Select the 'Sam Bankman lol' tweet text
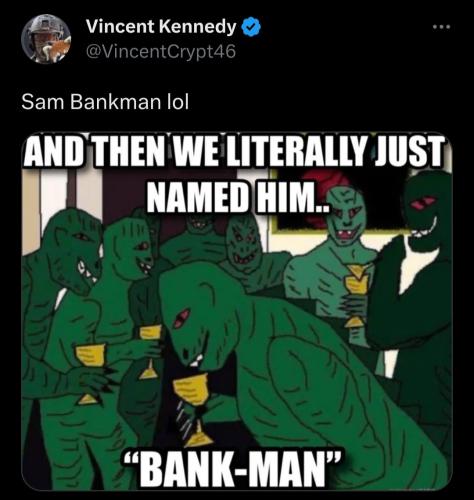474x500 pixels. [105, 102]
